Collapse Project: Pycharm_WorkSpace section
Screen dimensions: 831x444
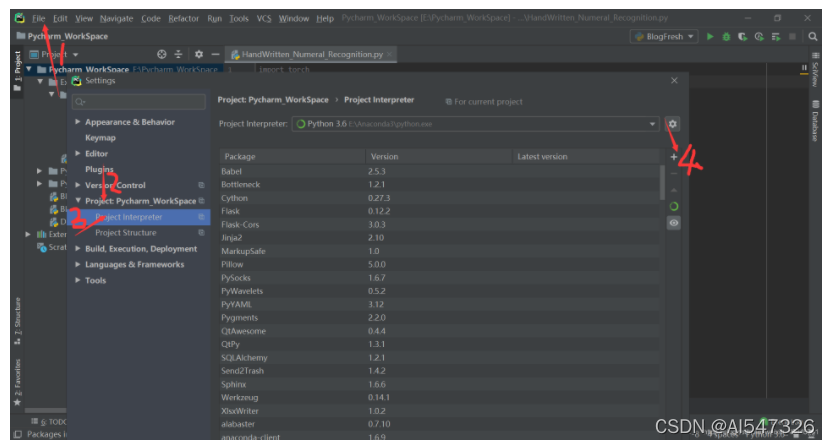tap(78, 201)
